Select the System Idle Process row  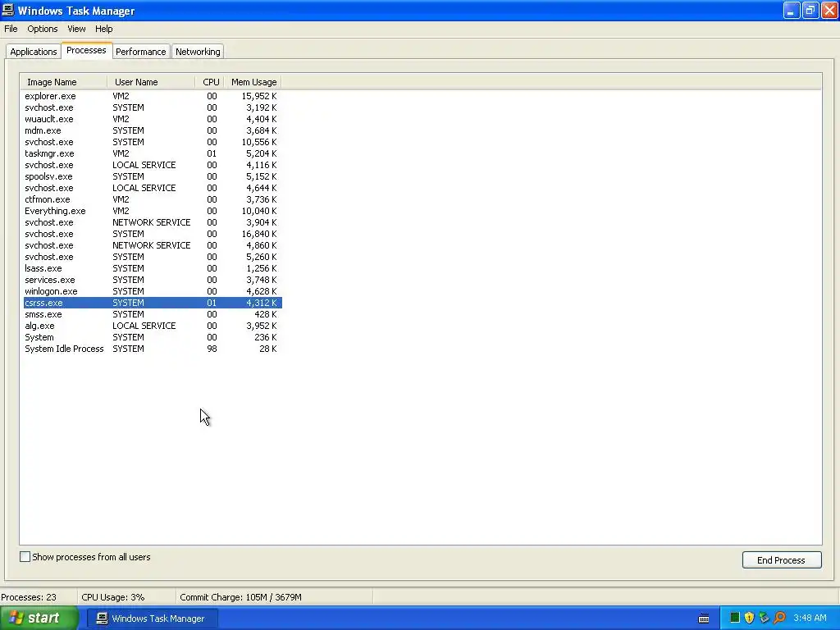(152, 349)
